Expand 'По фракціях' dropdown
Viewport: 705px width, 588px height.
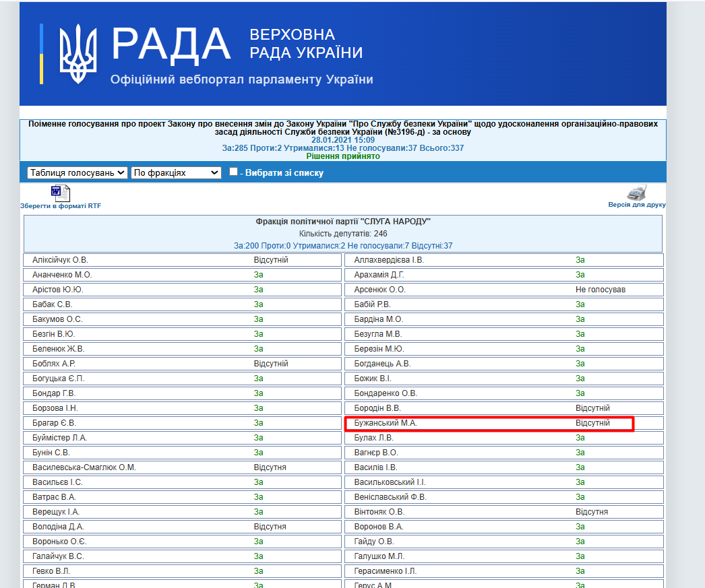[177, 172]
